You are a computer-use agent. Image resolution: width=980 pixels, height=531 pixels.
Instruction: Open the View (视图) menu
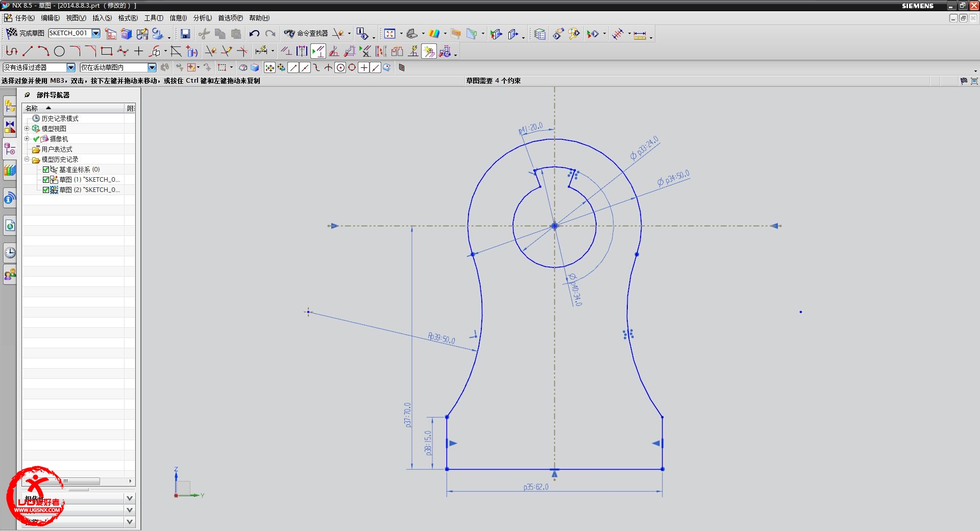[76, 18]
